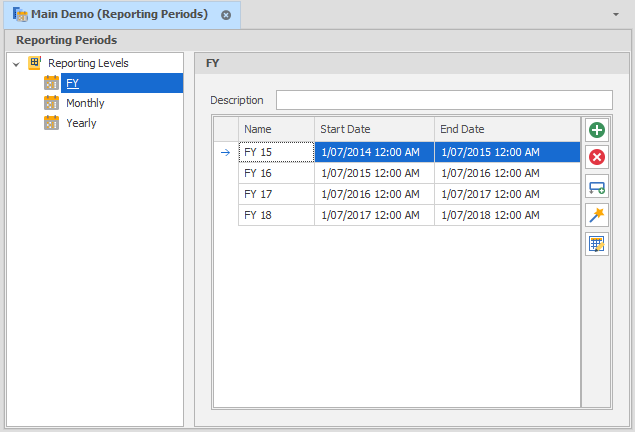
Task: Click the FY calendar icon in tree
Action: tap(52, 83)
